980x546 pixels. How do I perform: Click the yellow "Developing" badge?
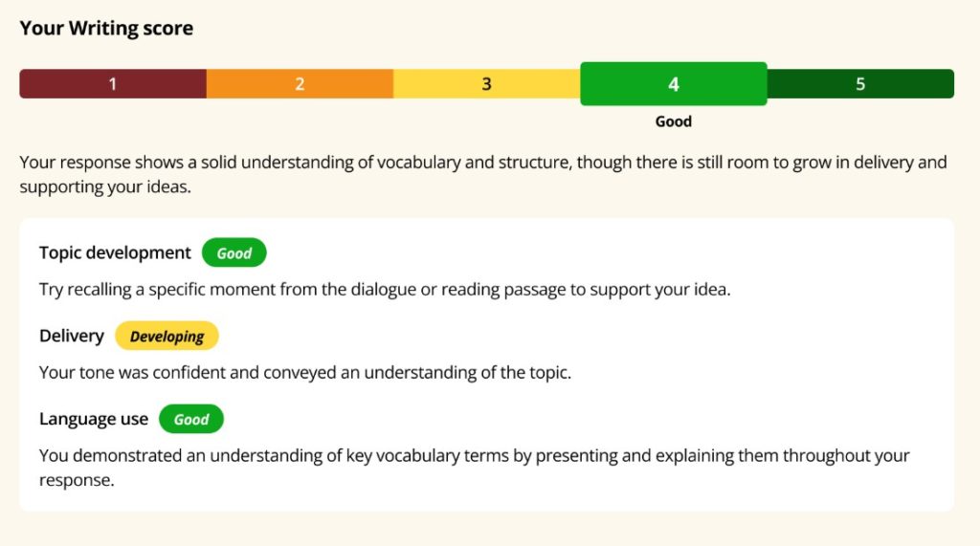pos(167,337)
